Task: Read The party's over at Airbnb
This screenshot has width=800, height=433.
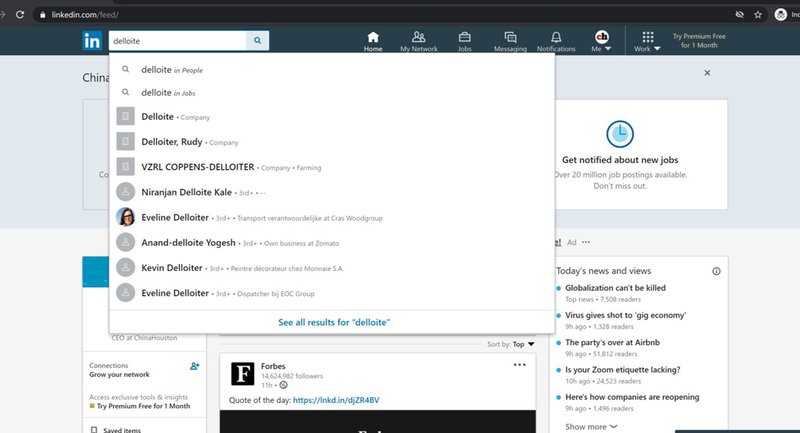Action: point(612,342)
